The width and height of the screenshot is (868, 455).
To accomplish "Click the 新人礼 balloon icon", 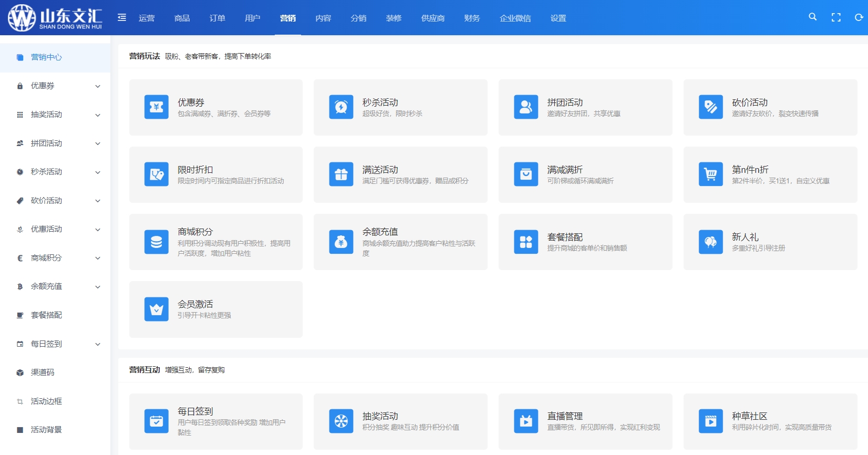I will 711,242.
